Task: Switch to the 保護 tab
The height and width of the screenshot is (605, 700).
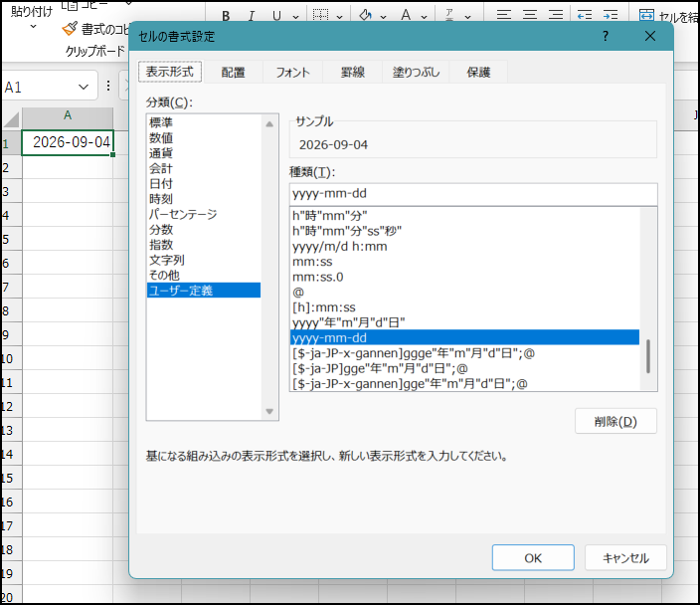Action: point(478,73)
